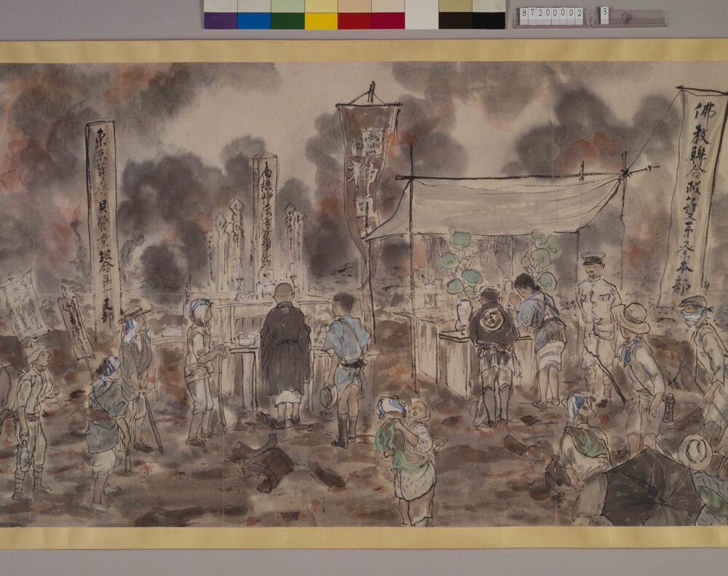Viewport: 728px width, 576px height.
Task: Click the black swatch on the color chart
Action: pos(455,20)
